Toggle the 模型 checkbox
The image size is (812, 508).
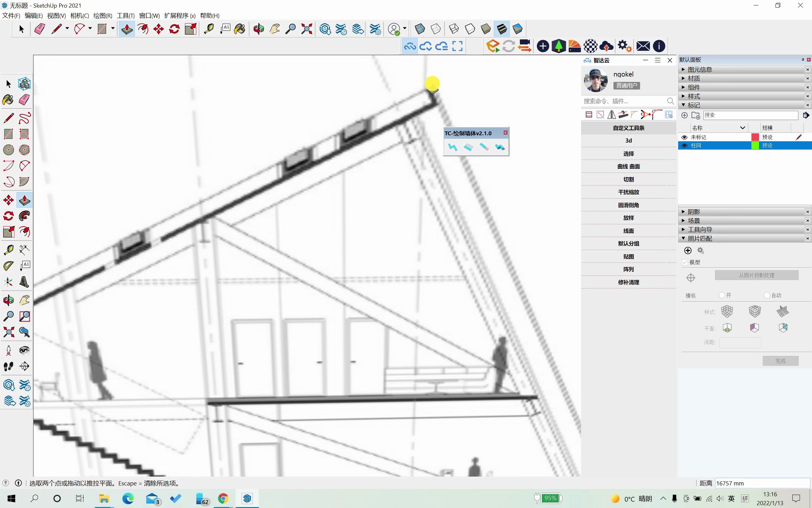[x=685, y=262]
